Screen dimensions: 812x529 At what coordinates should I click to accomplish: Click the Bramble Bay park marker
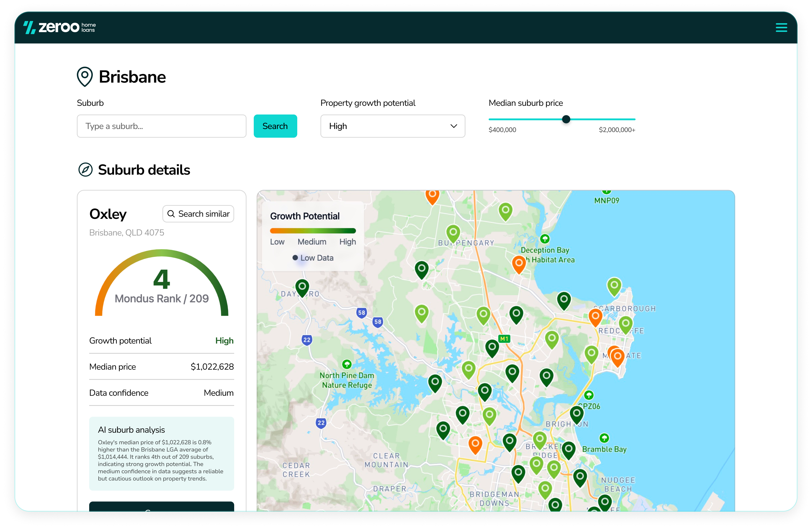(604, 438)
